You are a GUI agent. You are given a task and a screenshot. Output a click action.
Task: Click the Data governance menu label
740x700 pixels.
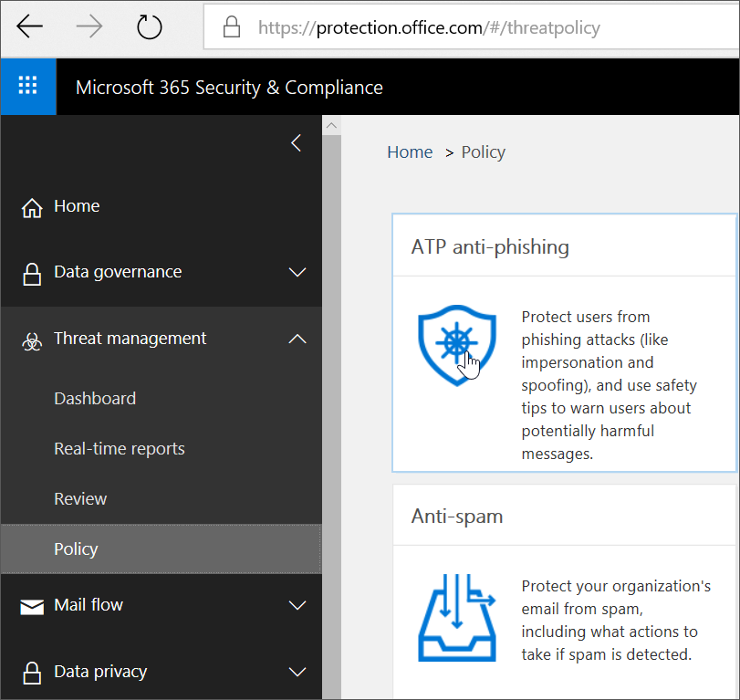pos(118,272)
